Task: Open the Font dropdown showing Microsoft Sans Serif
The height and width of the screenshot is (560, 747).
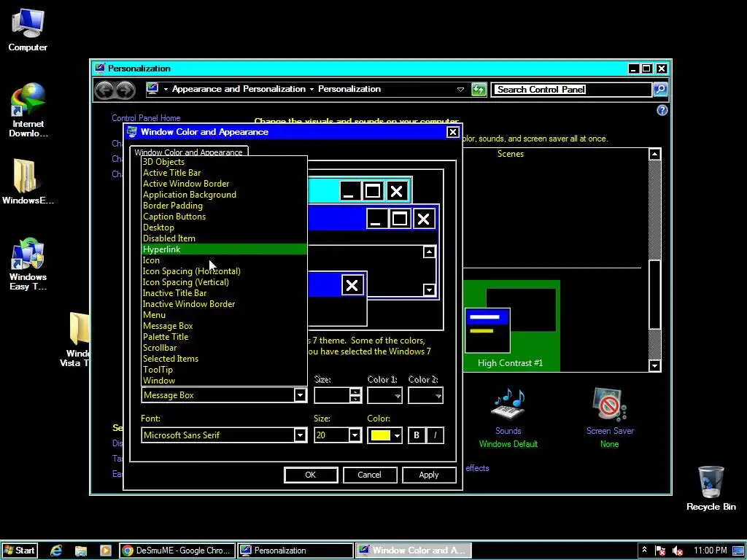Action: click(300, 435)
